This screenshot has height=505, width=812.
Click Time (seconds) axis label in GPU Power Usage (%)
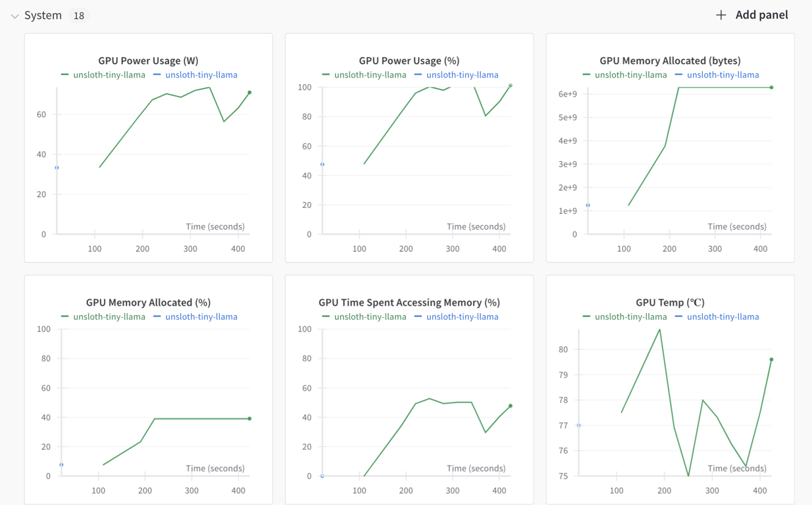tap(476, 227)
